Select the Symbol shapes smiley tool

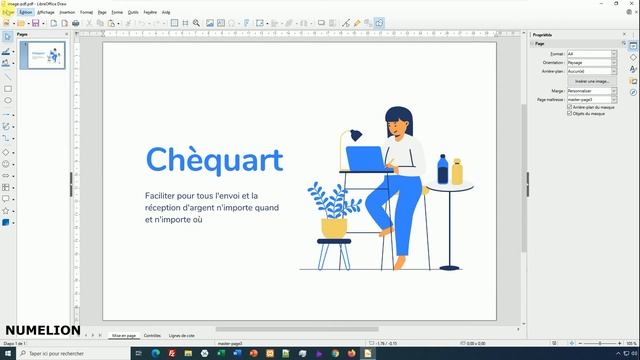6,164
